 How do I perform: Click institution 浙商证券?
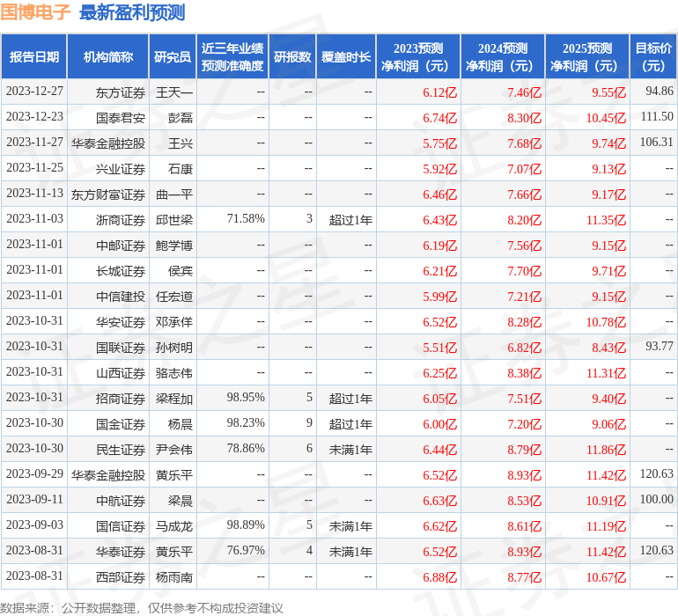pyautogui.click(x=121, y=220)
